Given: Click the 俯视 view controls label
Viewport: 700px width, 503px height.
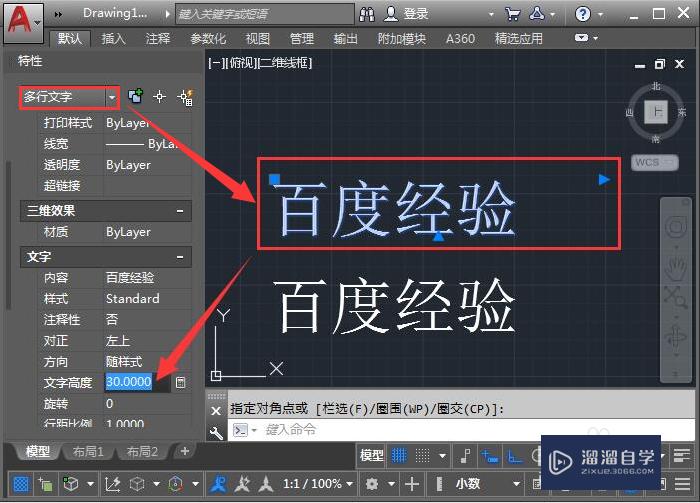Looking at the screenshot, I should (x=240, y=63).
